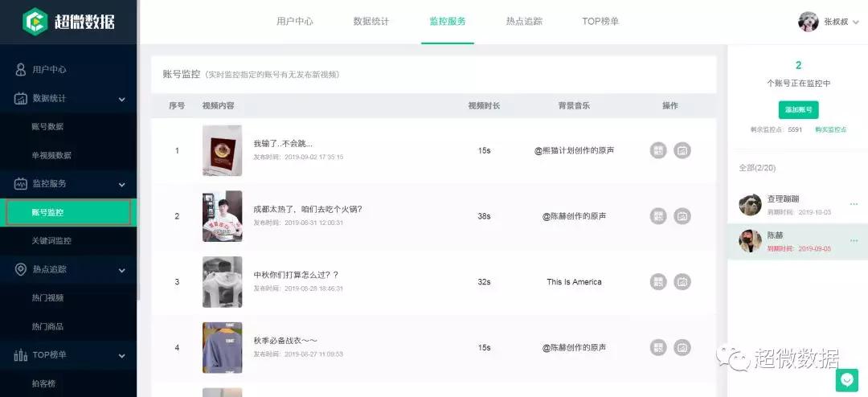Click the green 添加账号 button

click(798, 110)
